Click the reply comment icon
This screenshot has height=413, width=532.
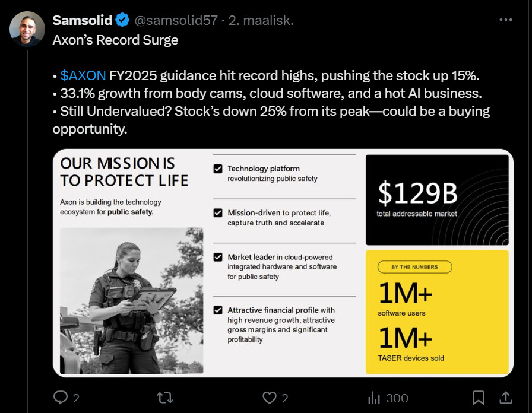pos(61,398)
